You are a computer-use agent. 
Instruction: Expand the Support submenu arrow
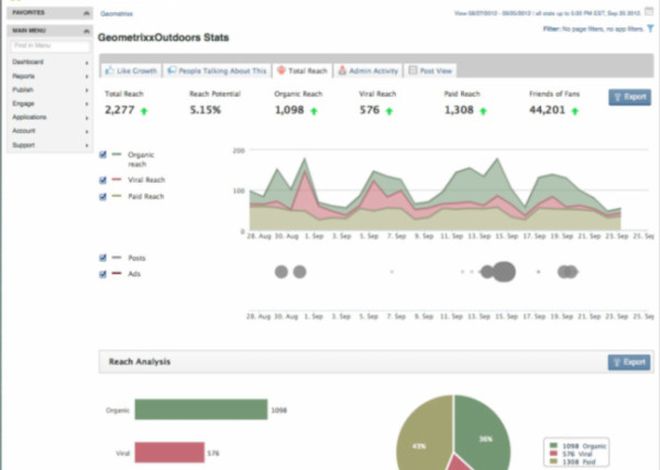87,145
